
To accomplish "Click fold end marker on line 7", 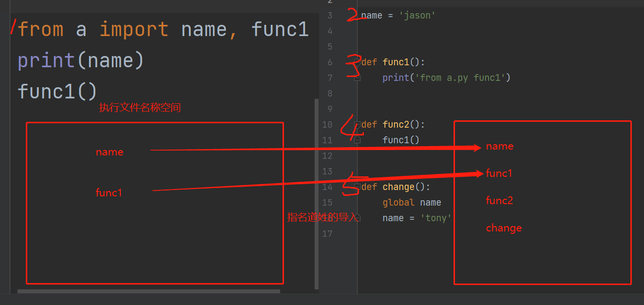I will point(357,77).
